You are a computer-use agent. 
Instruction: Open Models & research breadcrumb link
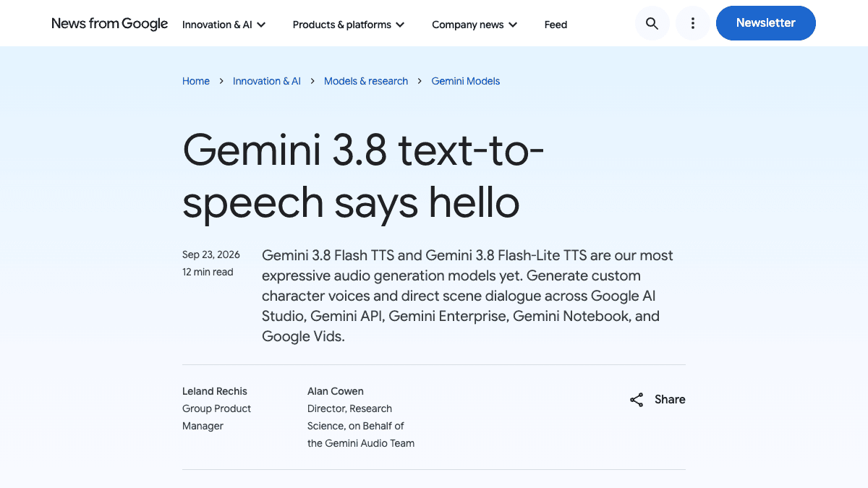(x=366, y=81)
